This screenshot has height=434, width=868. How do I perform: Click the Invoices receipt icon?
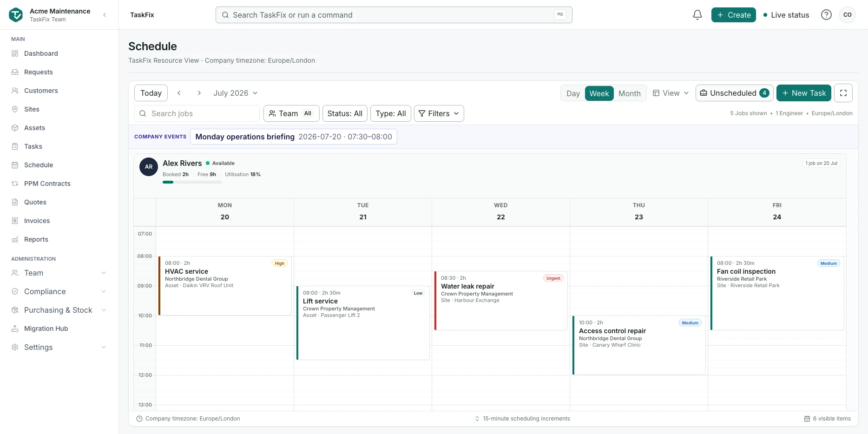15,221
